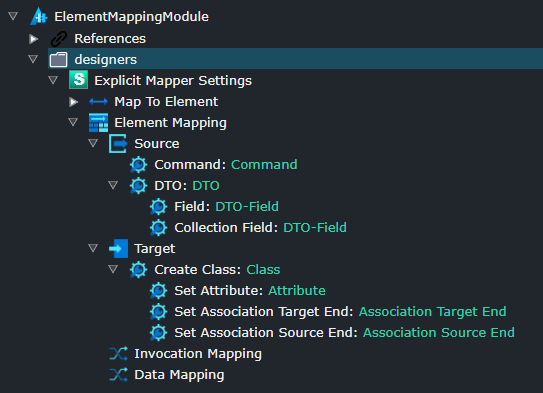Select the DTO: DTO row
Screen dimensions: 543x393
(187, 186)
